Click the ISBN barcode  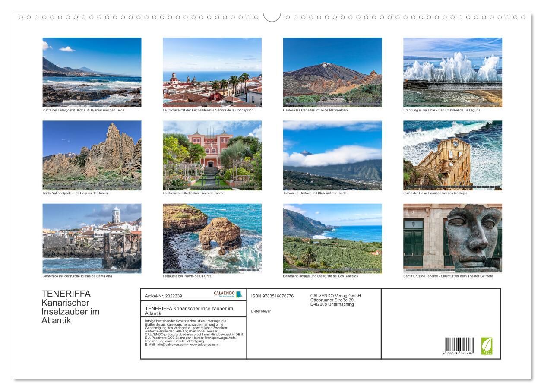[x=459, y=347]
